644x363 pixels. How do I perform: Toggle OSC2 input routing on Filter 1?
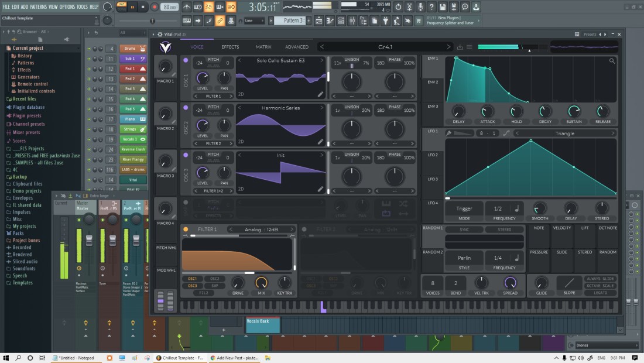(214, 279)
